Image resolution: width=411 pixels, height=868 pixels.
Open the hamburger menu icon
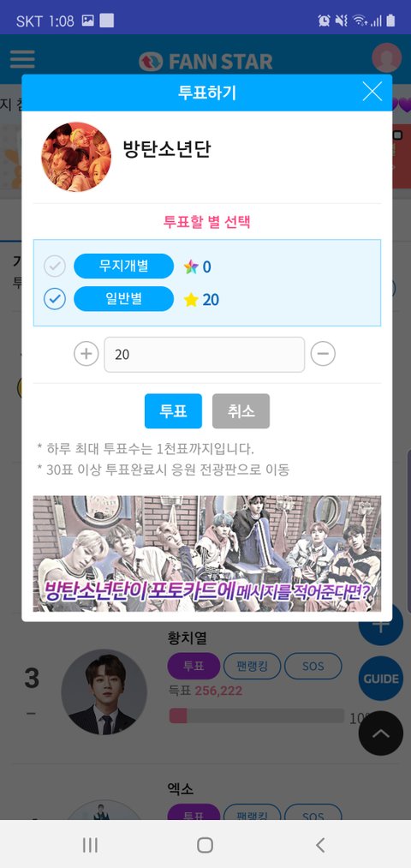pyautogui.click(x=22, y=58)
